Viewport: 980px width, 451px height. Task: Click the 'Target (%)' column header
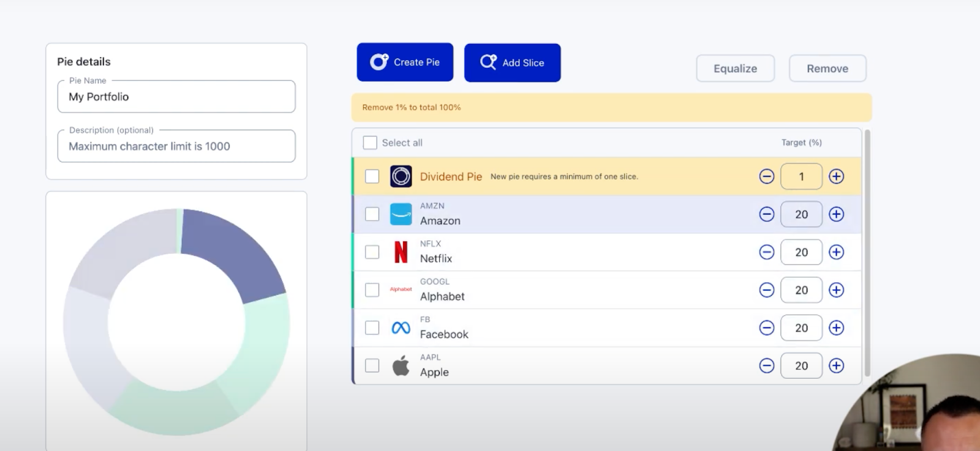click(801, 143)
